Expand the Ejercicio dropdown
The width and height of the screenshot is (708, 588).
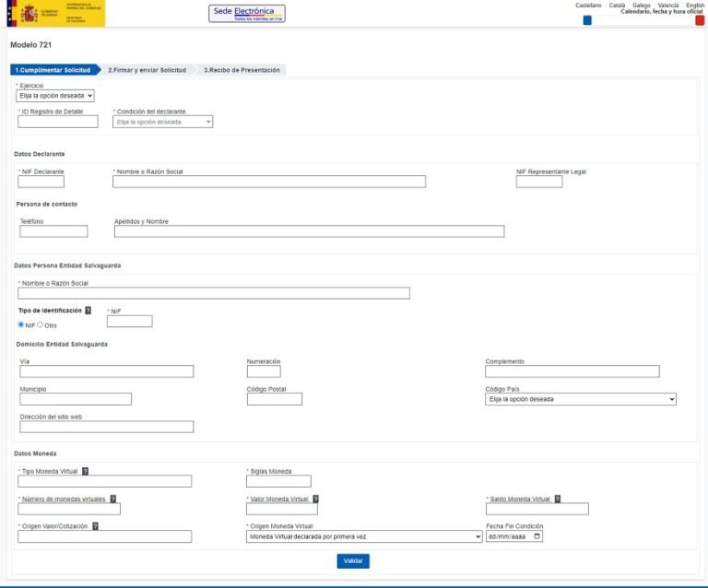pyautogui.click(x=56, y=95)
